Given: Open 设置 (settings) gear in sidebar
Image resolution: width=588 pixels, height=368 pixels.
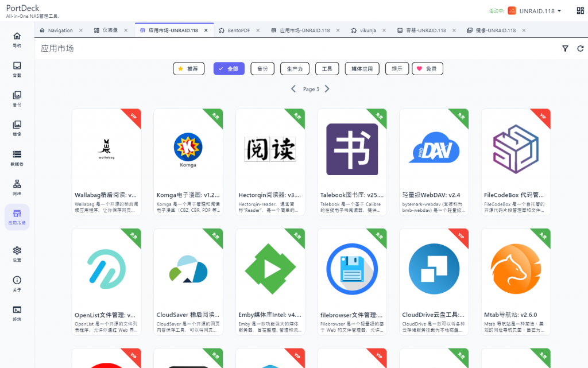Looking at the screenshot, I should [x=17, y=254].
